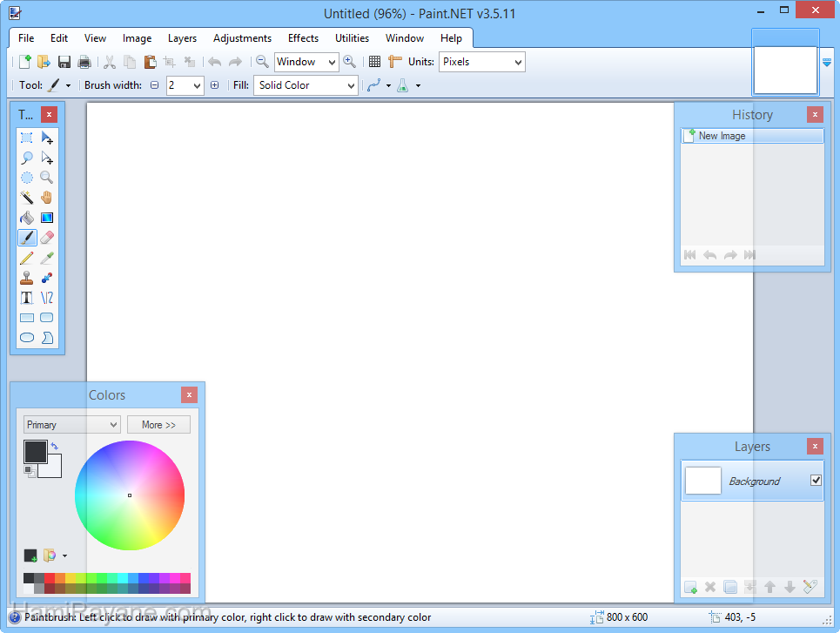Image resolution: width=840 pixels, height=633 pixels.
Task: Select the Text tool
Action: 26,298
